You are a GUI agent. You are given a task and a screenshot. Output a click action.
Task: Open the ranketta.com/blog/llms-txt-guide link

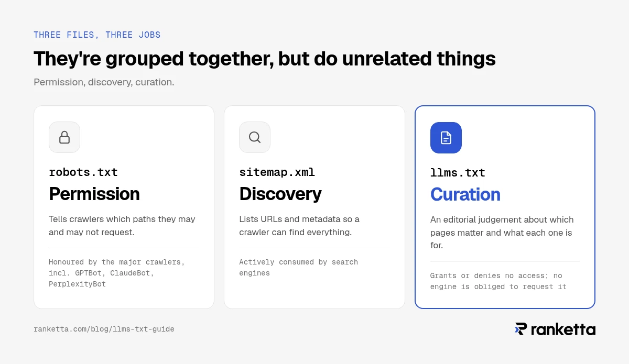pyautogui.click(x=104, y=329)
